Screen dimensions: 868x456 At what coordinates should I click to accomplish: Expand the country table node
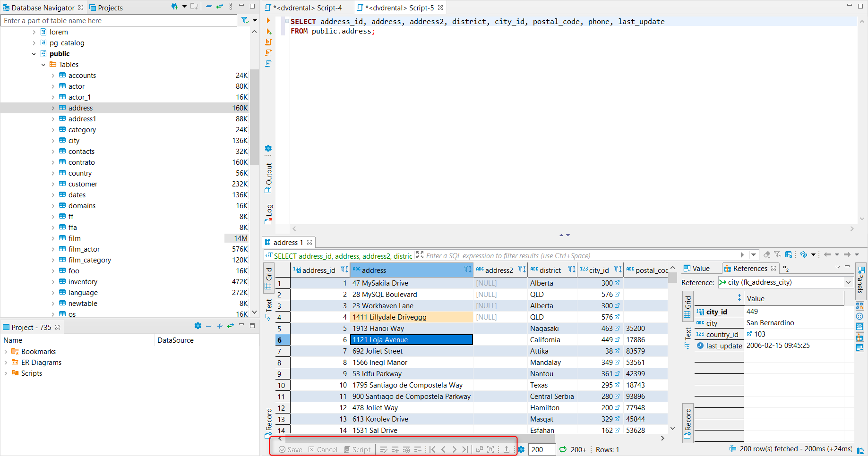52,173
